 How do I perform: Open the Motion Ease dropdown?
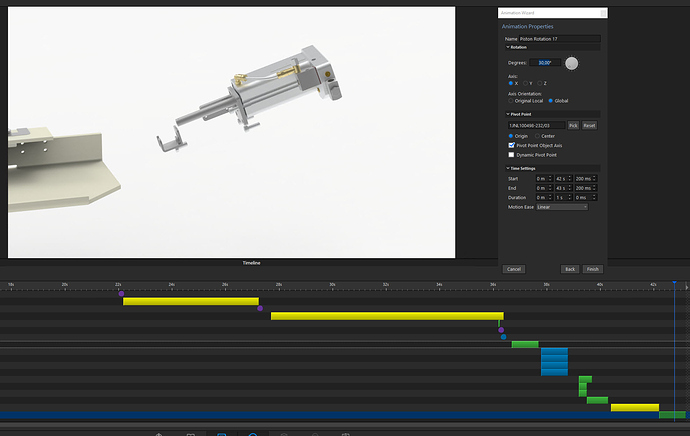tap(562, 207)
